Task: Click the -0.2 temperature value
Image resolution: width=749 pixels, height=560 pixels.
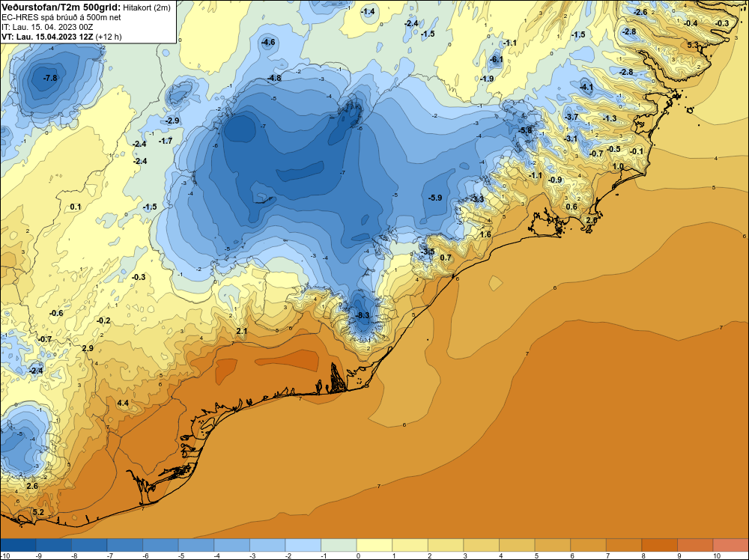Action: [x=103, y=321]
